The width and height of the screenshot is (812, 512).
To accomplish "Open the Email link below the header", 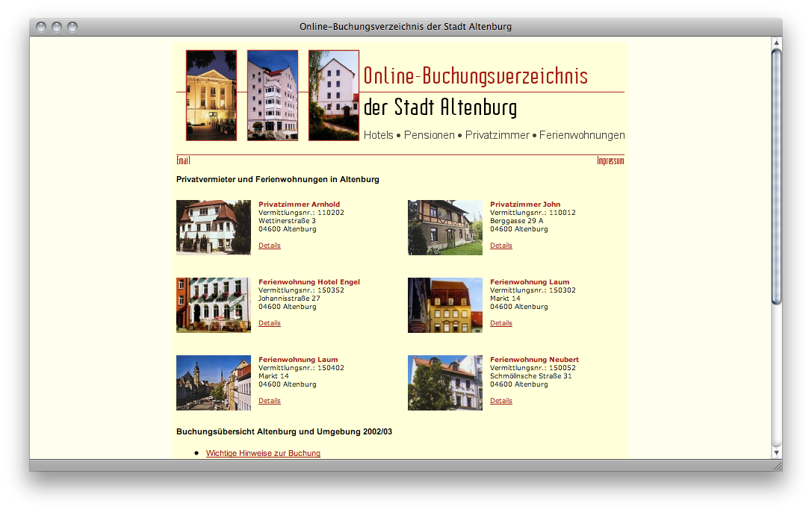I will coord(183,160).
